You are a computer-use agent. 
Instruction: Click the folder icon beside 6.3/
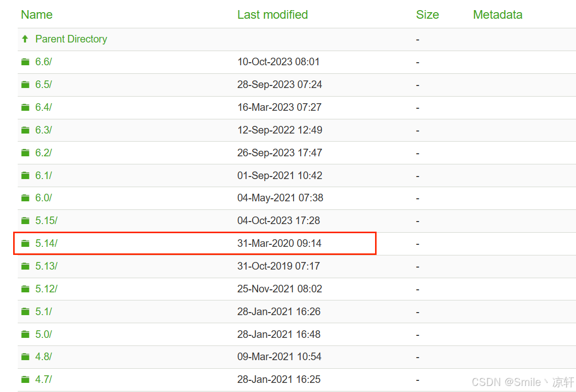click(25, 130)
